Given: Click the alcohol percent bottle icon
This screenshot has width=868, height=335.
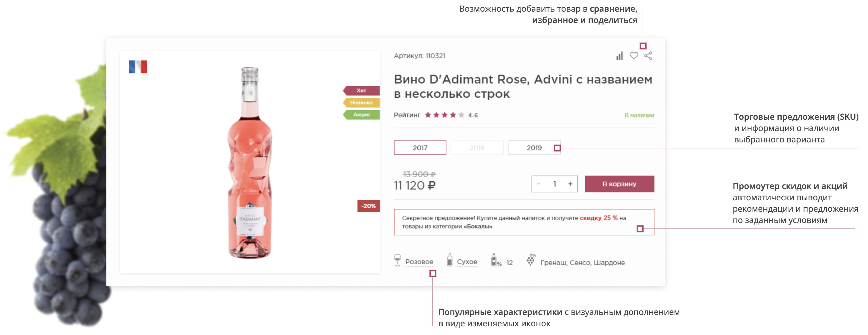Looking at the screenshot, I should pyautogui.click(x=494, y=260).
